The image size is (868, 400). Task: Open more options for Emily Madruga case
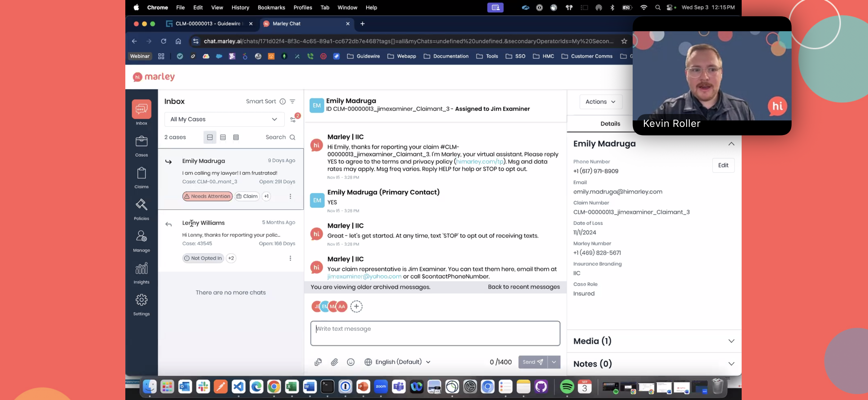point(290,196)
